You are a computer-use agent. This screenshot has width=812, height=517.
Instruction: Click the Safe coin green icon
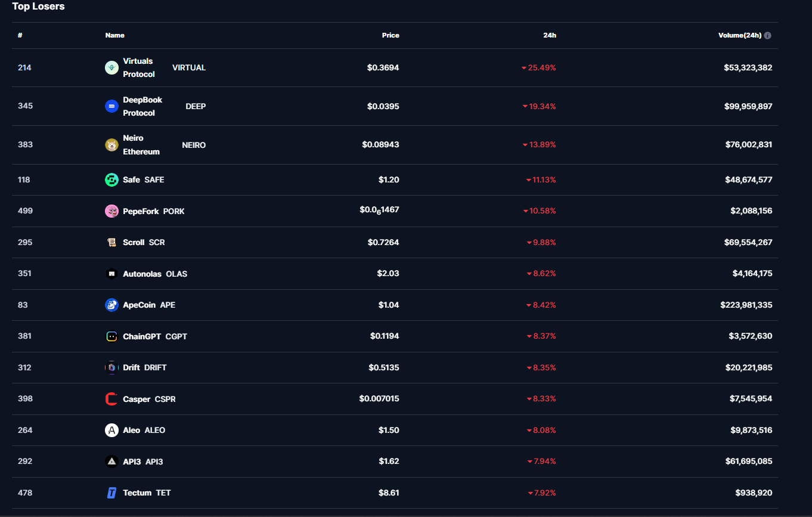[x=111, y=180]
